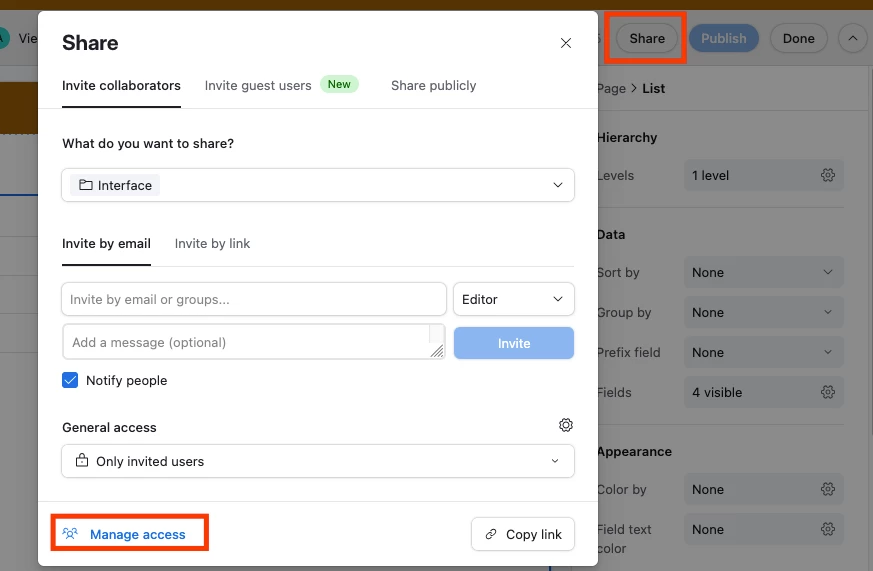Image resolution: width=873 pixels, height=571 pixels.
Task: Open Color by settings gear icon
Action: pos(827,489)
